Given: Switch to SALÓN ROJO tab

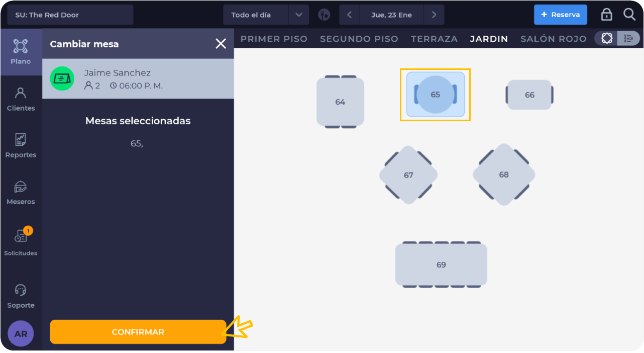Looking at the screenshot, I should click(x=554, y=39).
